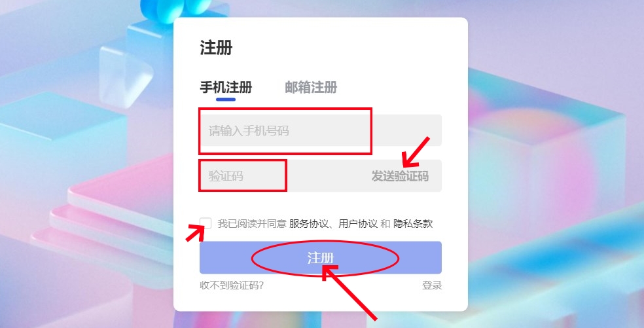Click 发送验证码 to send the code
The image size is (644, 328).
400,176
